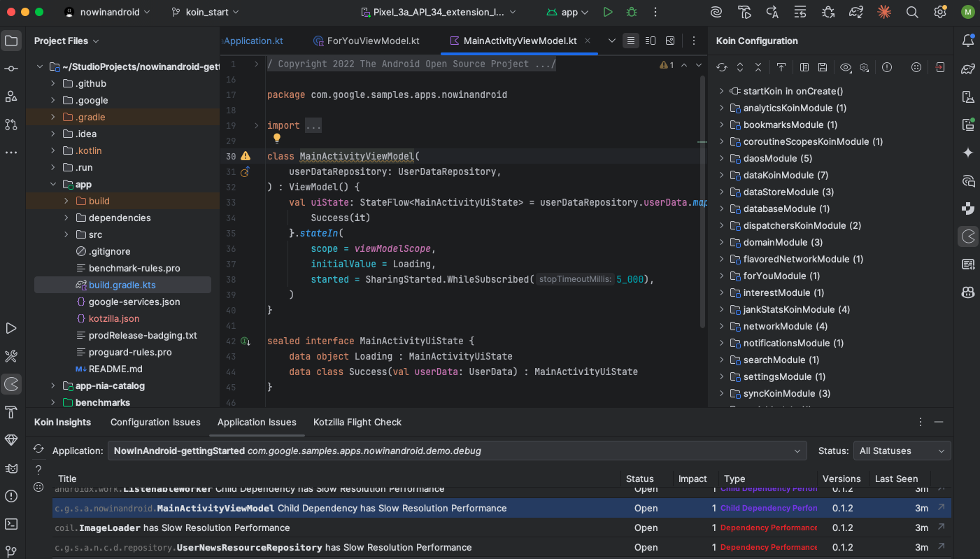Open the Notifications bell tool window
The width and height of the screenshot is (980, 559).
tap(968, 41)
